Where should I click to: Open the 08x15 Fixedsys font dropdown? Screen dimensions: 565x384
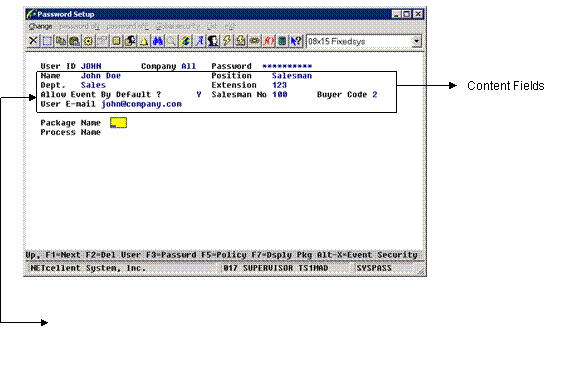pos(417,41)
